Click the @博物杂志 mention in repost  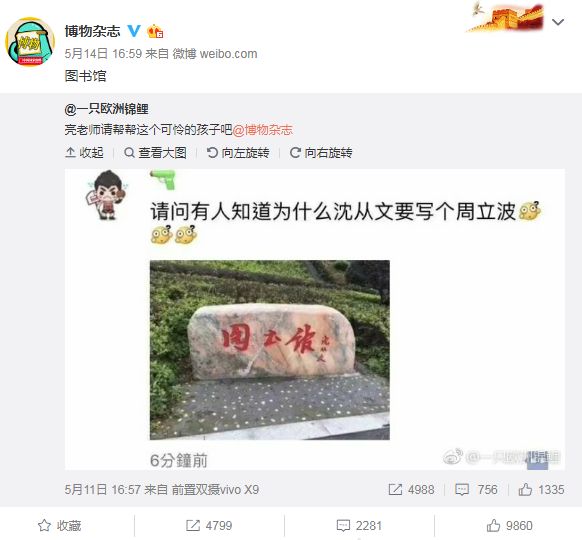point(263,130)
